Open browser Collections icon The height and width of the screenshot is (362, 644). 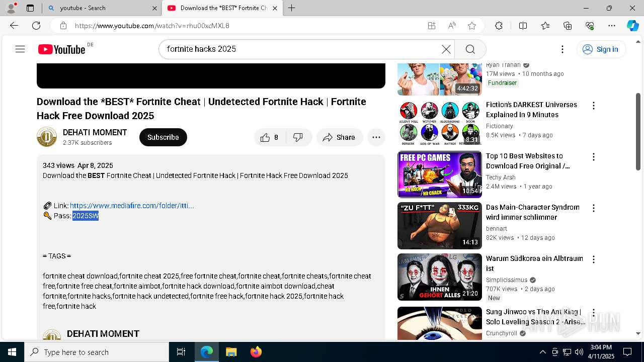coord(568,26)
